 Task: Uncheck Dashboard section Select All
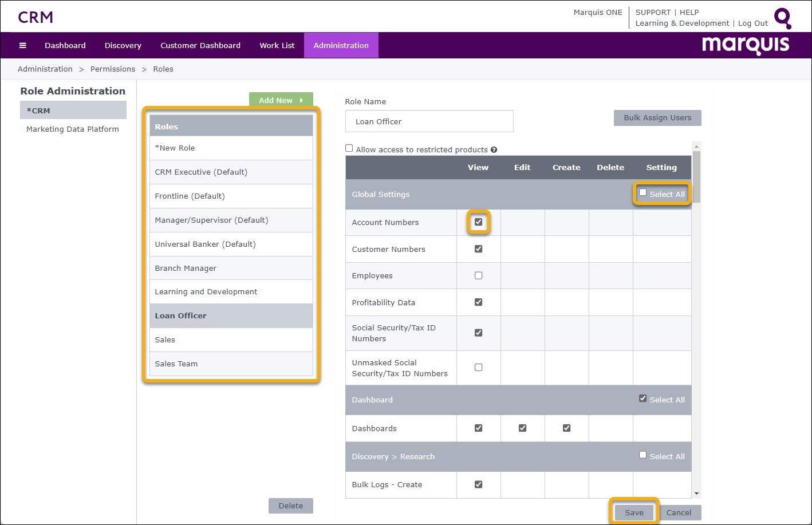click(x=642, y=398)
